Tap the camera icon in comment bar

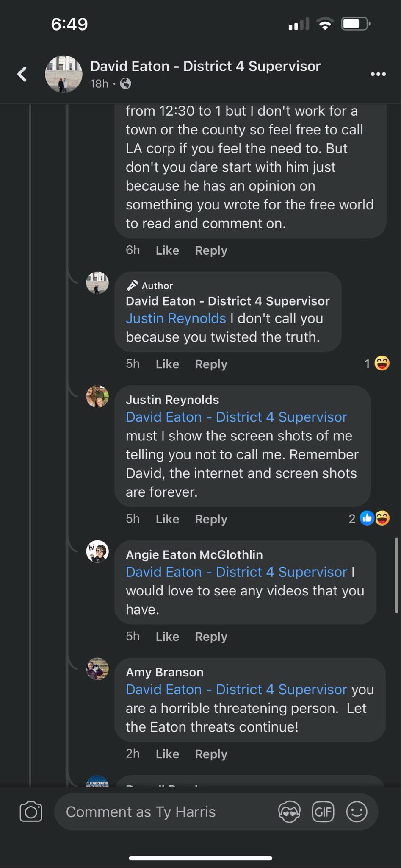(31, 812)
